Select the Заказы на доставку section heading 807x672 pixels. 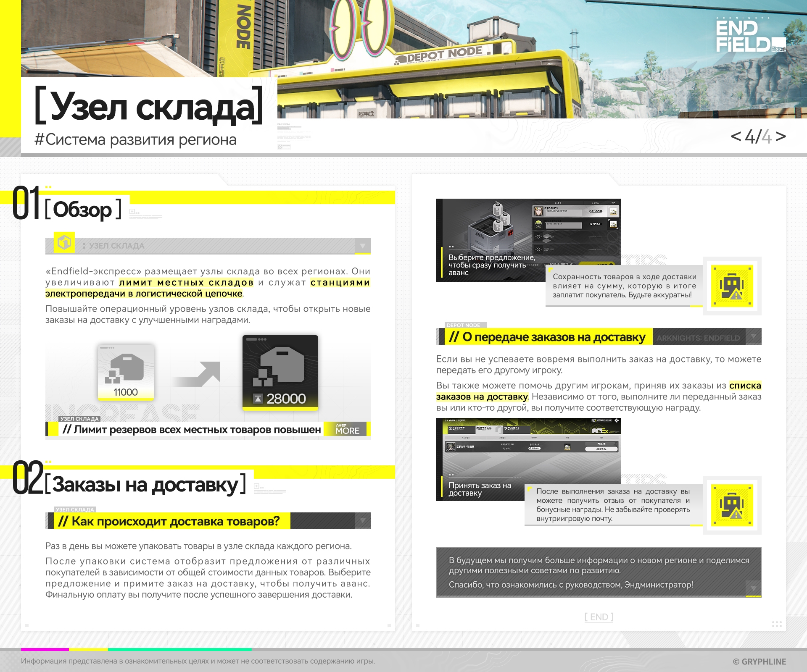click(145, 484)
